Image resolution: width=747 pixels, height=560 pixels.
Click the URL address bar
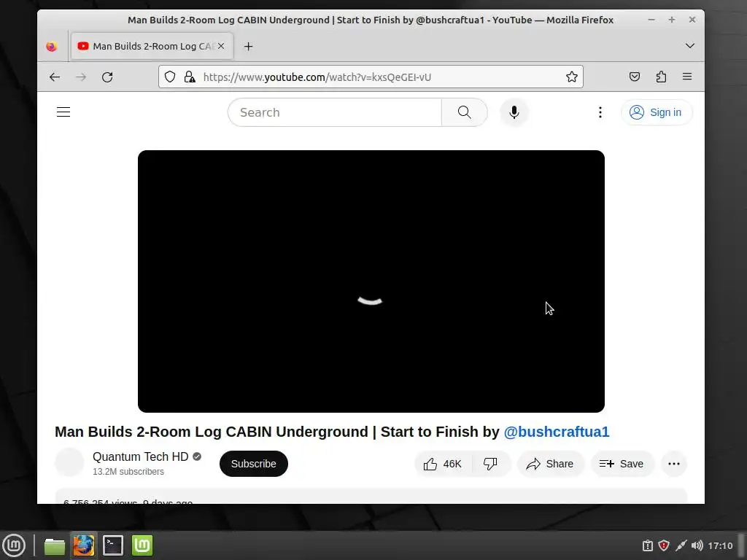[x=371, y=77]
